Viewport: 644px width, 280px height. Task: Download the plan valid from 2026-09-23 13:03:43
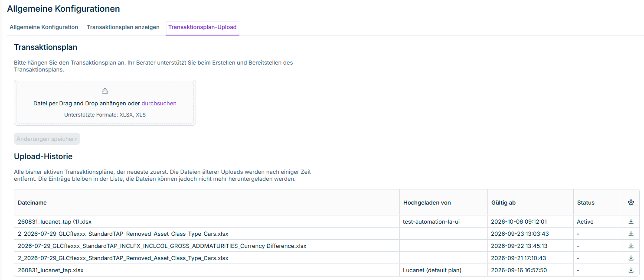pos(631,234)
